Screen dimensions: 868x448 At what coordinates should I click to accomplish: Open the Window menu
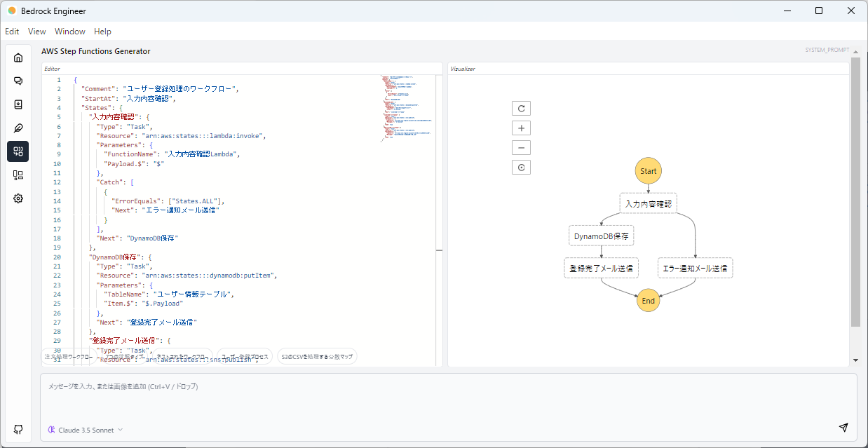pyautogui.click(x=70, y=32)
